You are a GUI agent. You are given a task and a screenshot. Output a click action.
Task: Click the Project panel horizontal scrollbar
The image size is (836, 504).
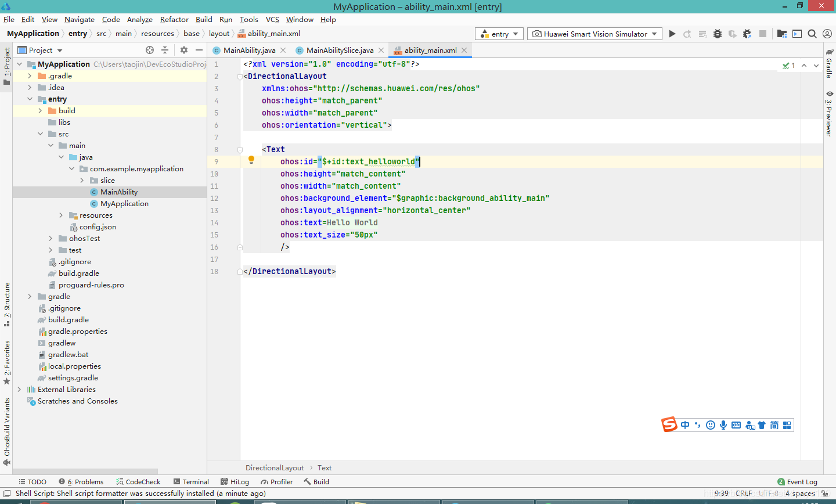(85, 471)
